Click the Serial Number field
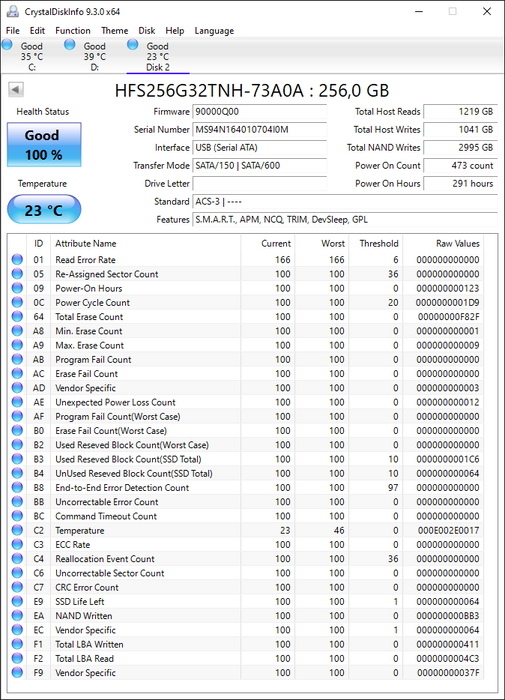Image resolution: width=505 pixels, height=700 pixels. coord(259,129)
